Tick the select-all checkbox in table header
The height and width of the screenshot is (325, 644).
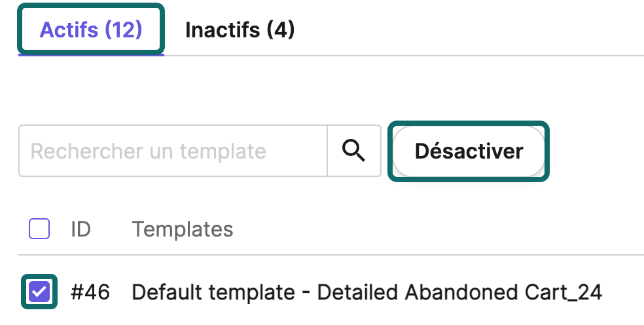(39, 229)
